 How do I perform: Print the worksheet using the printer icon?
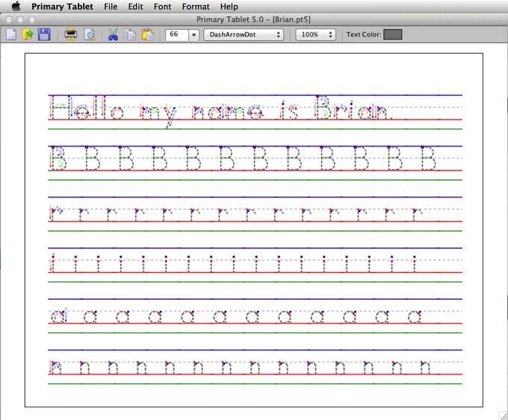71,34
